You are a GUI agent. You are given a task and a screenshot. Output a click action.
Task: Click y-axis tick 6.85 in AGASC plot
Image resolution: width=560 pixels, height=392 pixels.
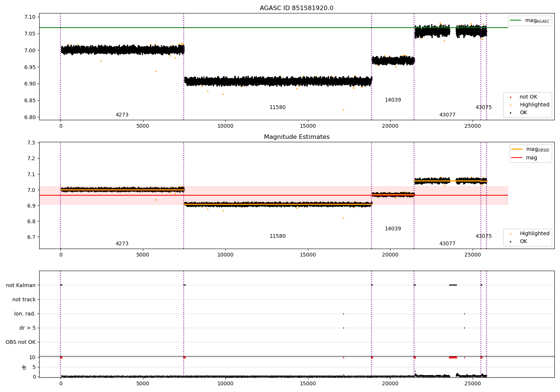point(29,101)
